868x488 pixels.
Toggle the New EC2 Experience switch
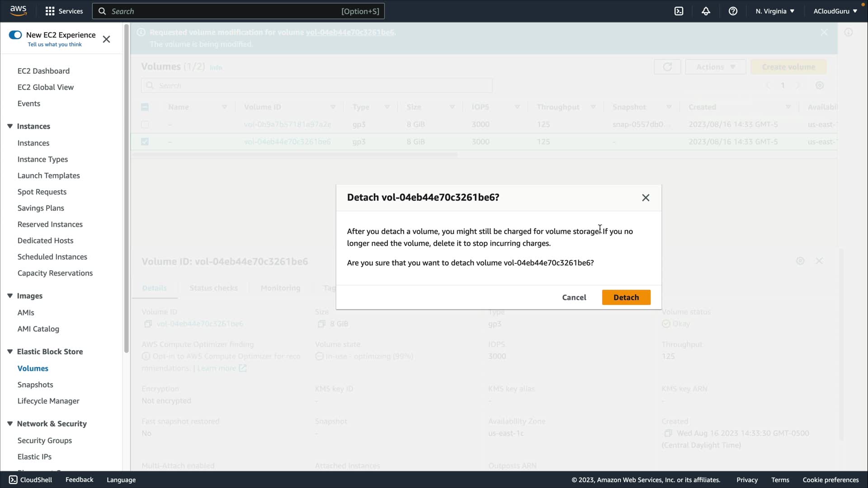pos(15,35)
